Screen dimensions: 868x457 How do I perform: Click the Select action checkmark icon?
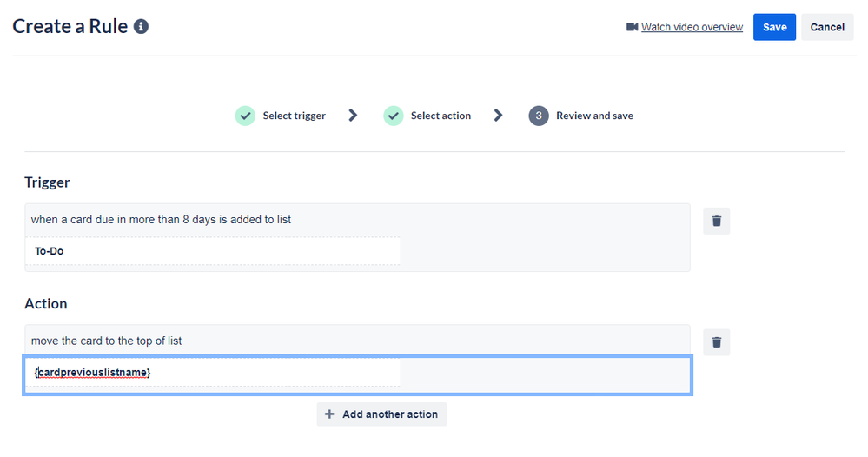pos(393,116)
